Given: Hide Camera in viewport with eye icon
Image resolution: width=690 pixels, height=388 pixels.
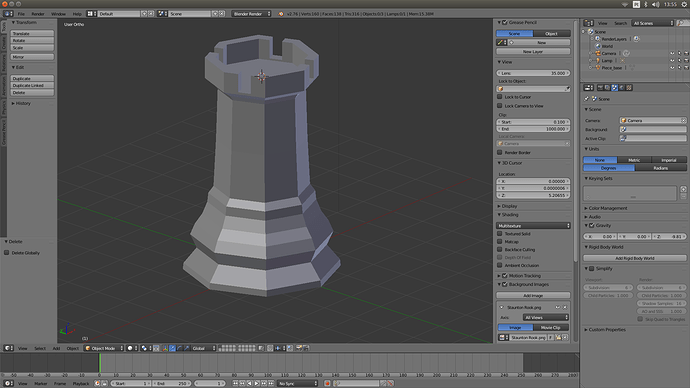Looking at the screenshot, I should pyautogui.click(x=672, y=53).
